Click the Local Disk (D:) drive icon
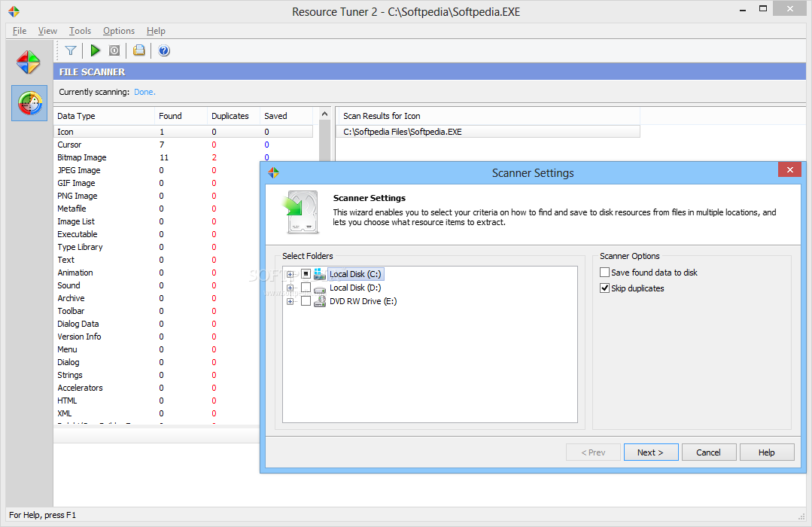 pyautogui.click(x=320, y=288)
